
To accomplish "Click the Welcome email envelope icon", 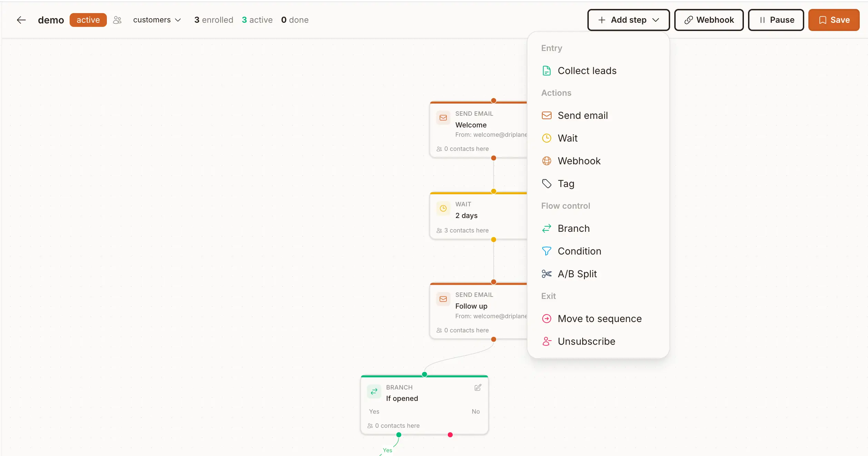I will tap(443, 118).
